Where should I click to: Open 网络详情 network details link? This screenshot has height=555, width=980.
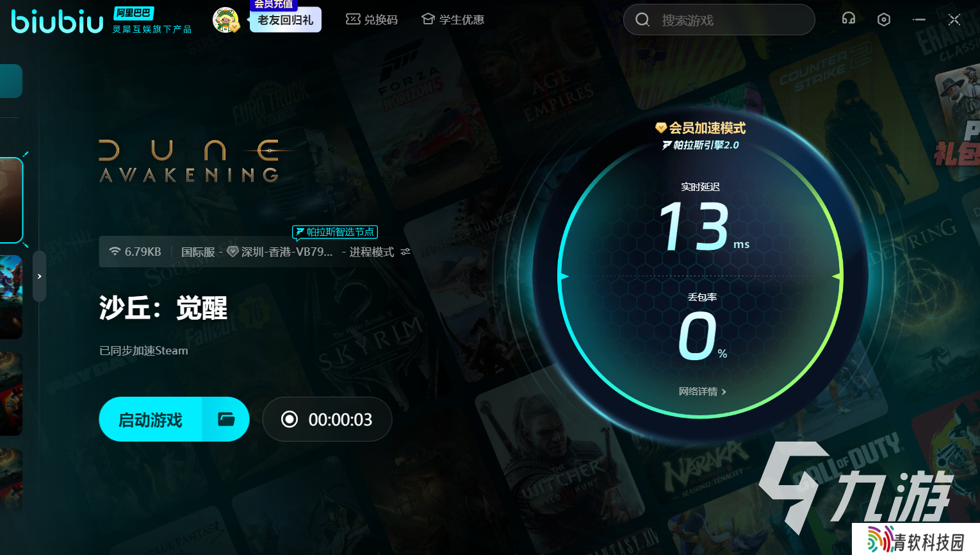[x=702, y=392]
